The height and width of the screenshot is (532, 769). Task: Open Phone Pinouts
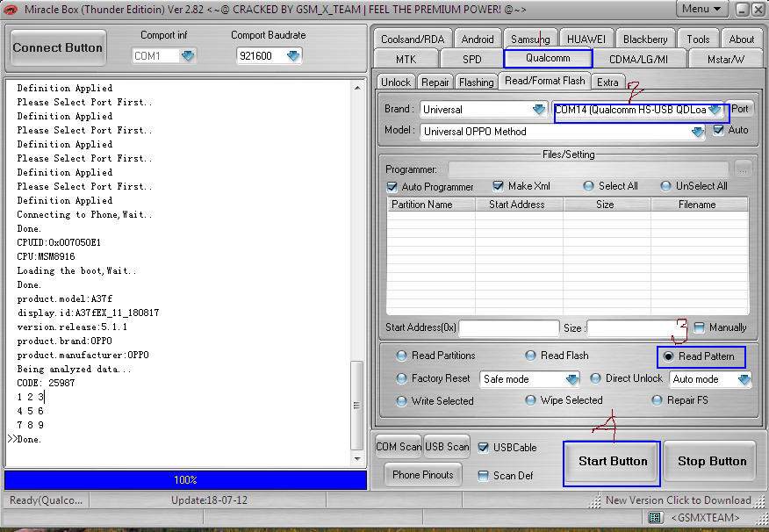[x=423, y=475]
